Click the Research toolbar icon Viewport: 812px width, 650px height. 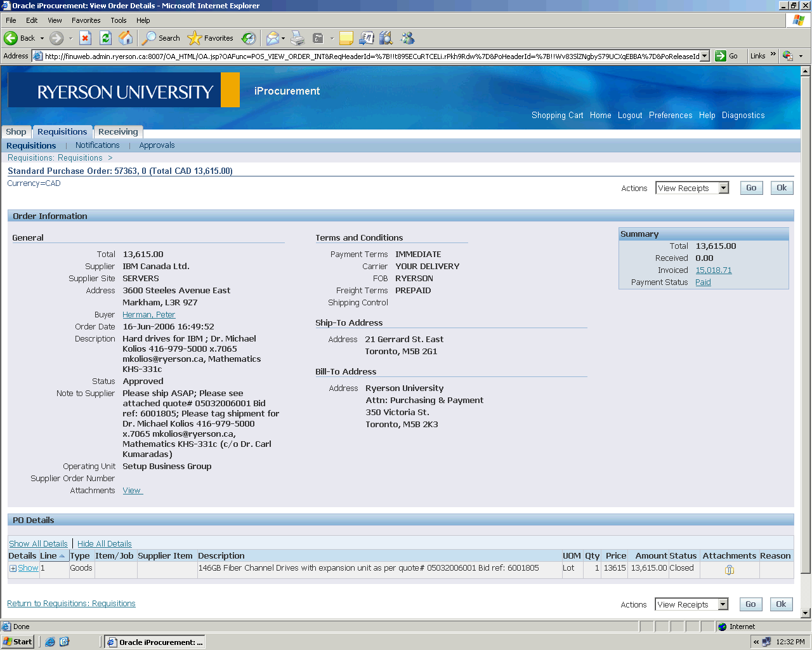pos(386,38)
